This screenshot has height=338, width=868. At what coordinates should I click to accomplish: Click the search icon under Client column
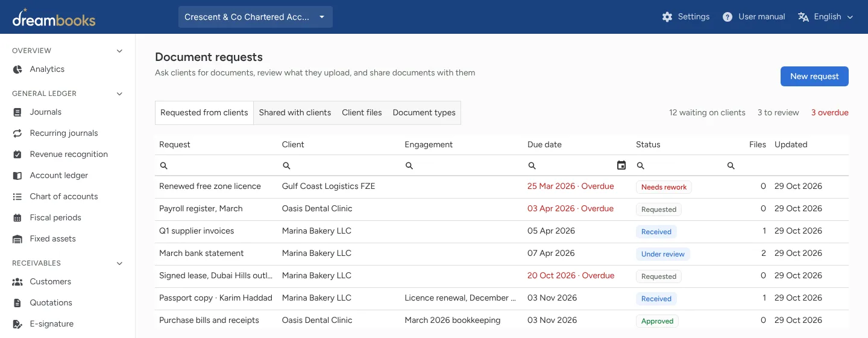click(x=287, y=165)
